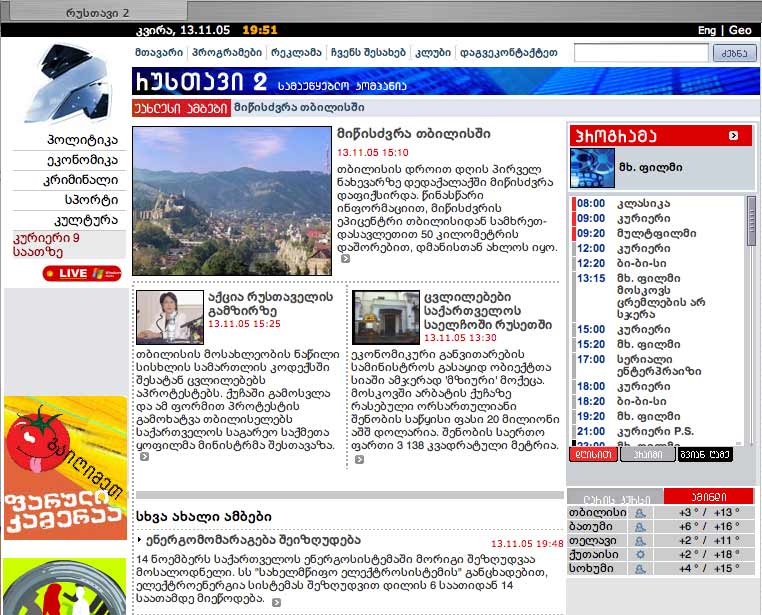Click the weather icon for თბილისი
The width and height of the screenshot is (762, 615).
641,512
